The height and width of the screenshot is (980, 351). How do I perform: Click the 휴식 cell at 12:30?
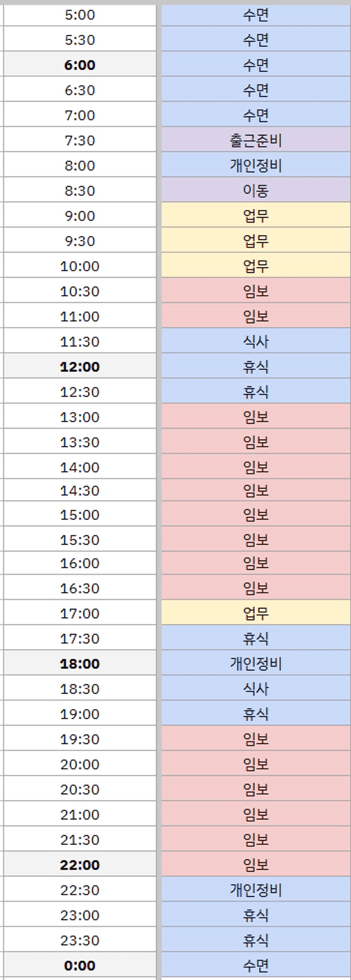(256, 391)
